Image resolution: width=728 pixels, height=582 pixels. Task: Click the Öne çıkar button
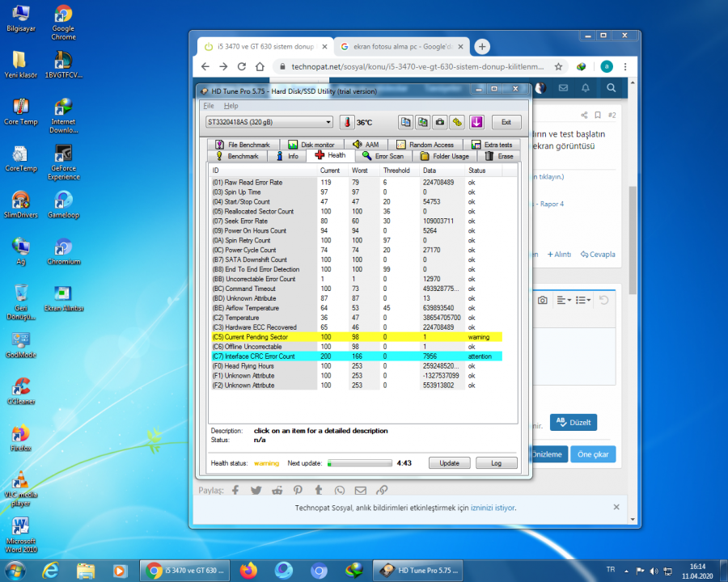(593, 454)
